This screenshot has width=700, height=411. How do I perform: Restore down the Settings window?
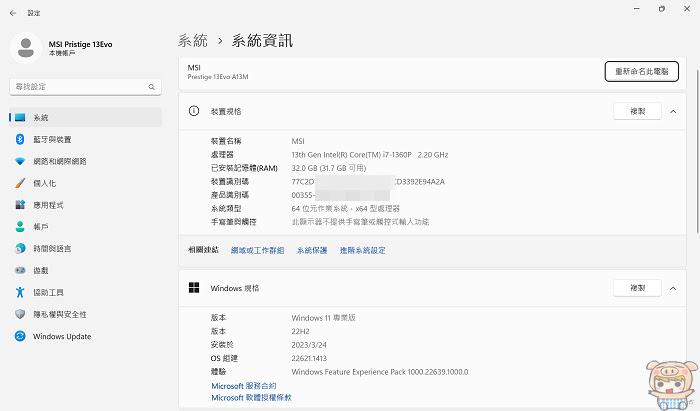click(662, 8)
